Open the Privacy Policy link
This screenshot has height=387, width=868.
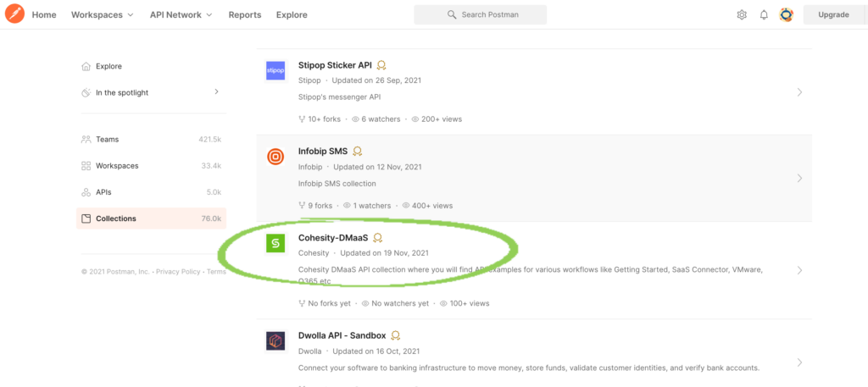tap(178, 272)
